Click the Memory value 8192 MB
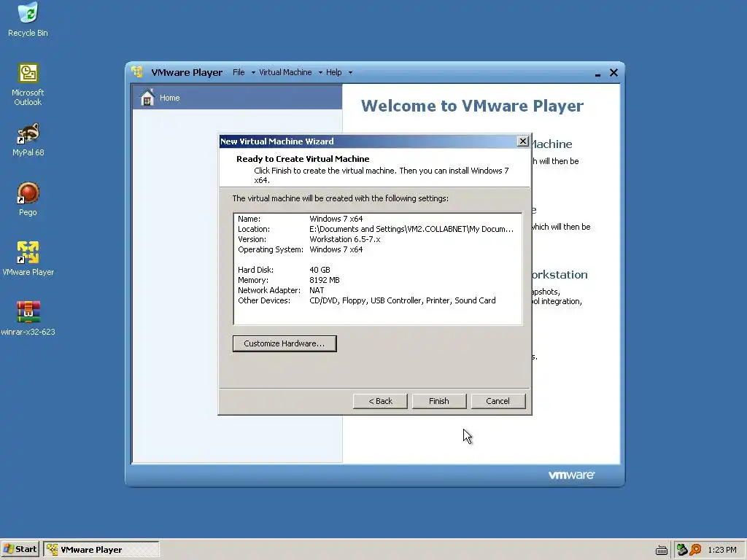747x560 pixels. (x=325, y=280)
